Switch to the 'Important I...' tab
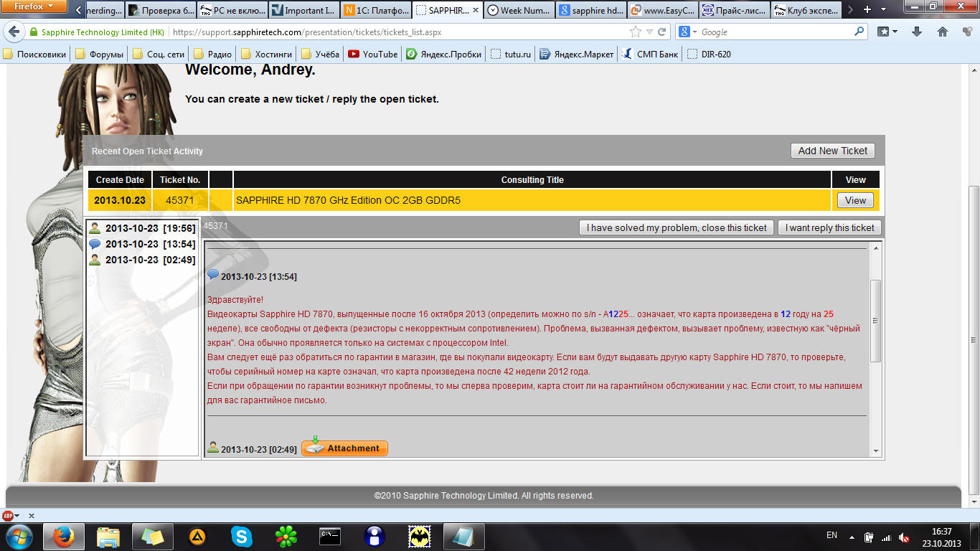This screenshot has height=551, width=980. point(303,11)
